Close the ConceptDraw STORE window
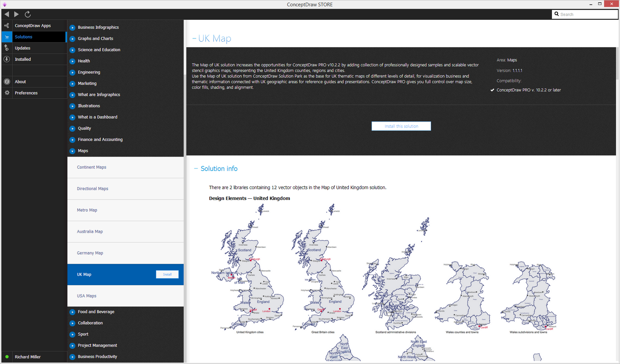 click(x=611, y=4)
